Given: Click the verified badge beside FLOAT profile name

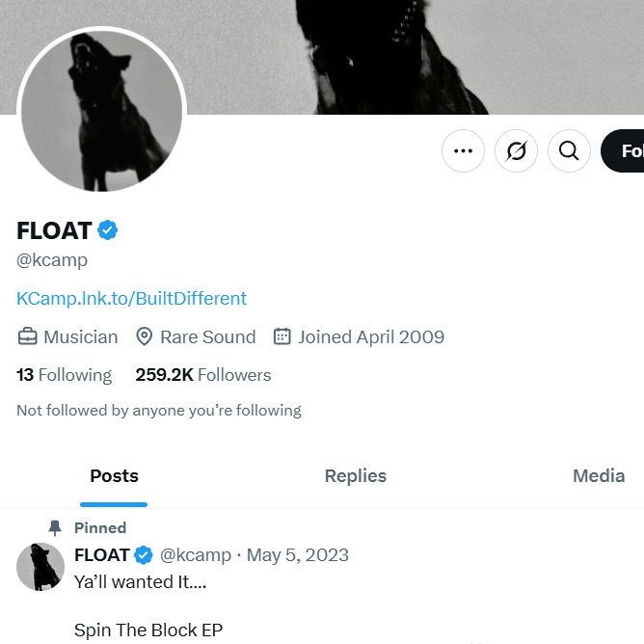Looking at the screenshot, I should click(108, 230).
